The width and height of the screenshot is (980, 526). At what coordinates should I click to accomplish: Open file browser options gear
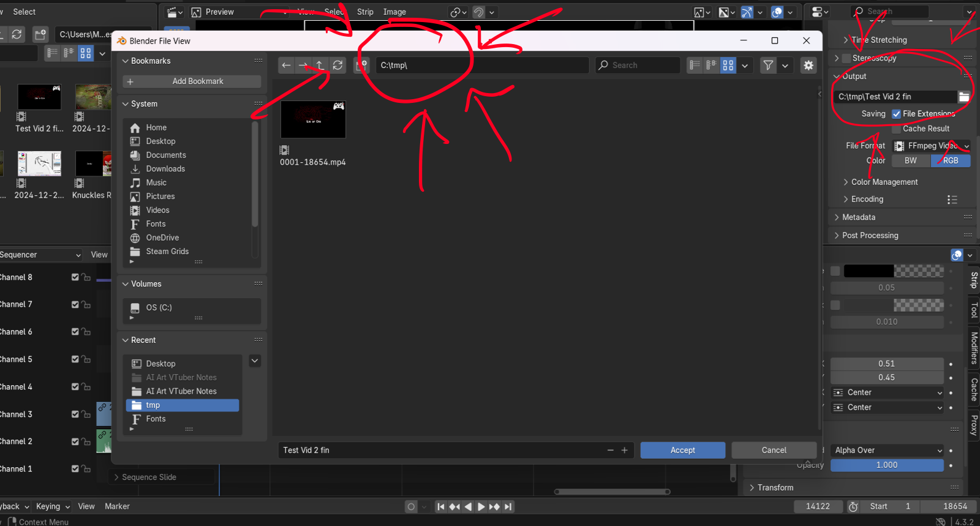(x=809, y=65)
